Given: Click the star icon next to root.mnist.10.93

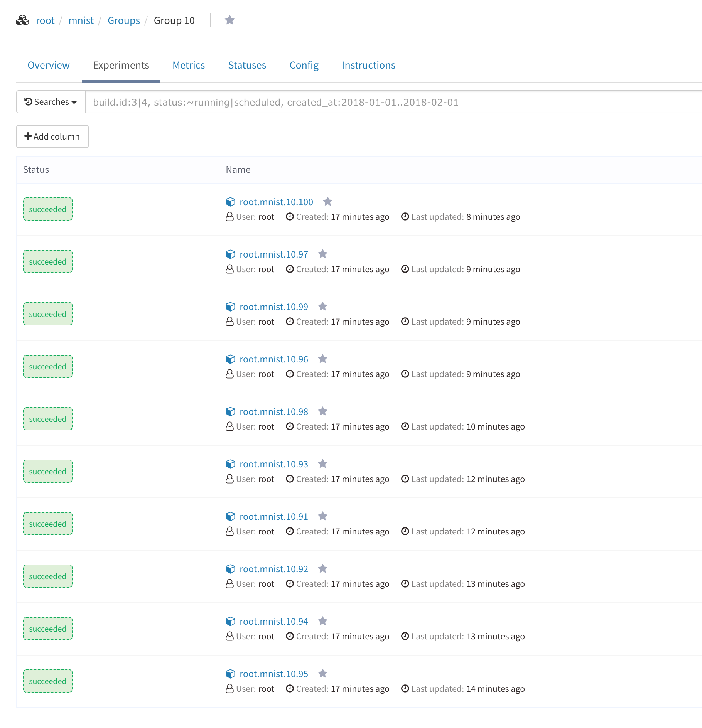Looking at the screenshot, I should click(322, 464).
